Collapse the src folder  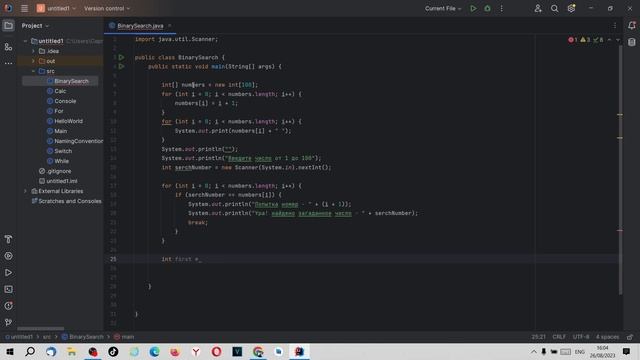pos(33,71)
